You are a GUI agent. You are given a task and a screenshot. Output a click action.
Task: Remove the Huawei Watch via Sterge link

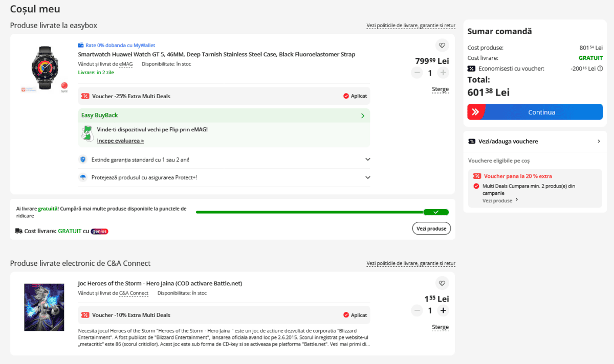pyautogui.click(x=440, y=89)
